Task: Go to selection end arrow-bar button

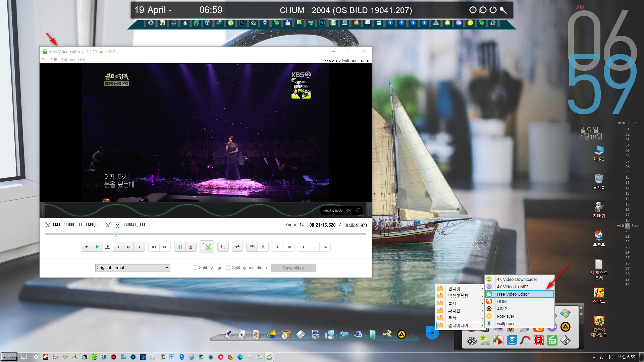Action: pyautogui.click(x=289, y=247)
